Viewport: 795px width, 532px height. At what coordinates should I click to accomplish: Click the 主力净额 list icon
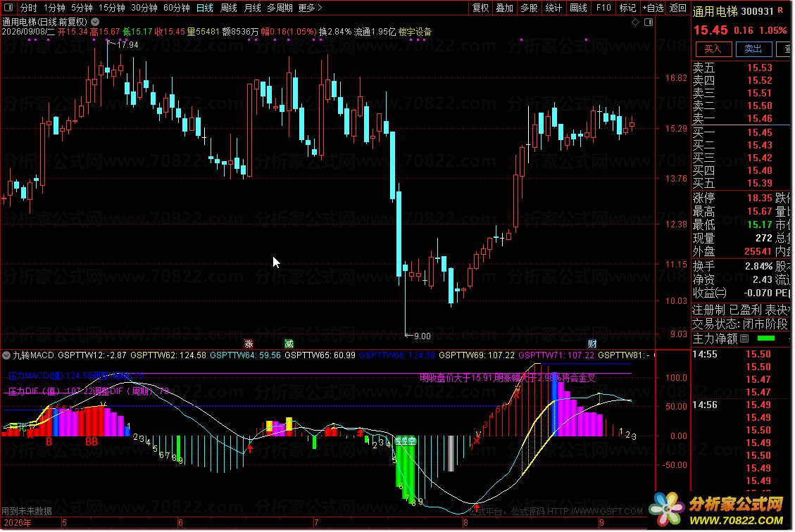coord(744,338)
